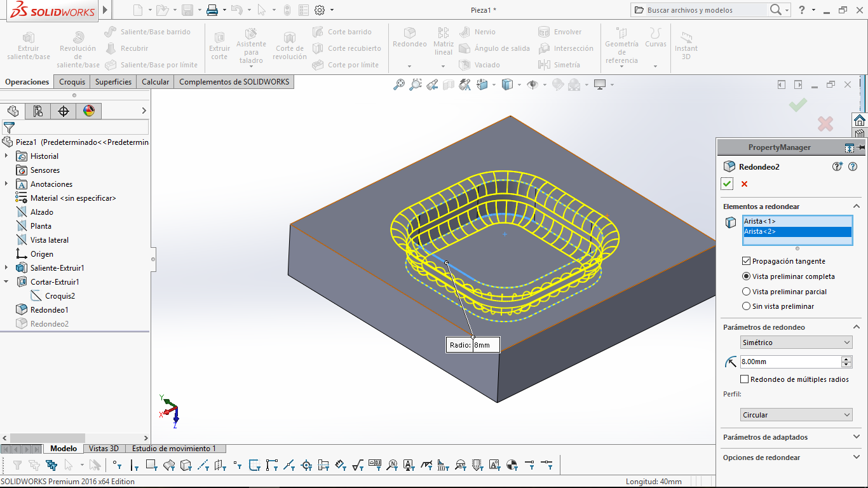Open the DisplayManager color sphere tab
Screen dimensions: 868x488
click(x=89, y=111)
